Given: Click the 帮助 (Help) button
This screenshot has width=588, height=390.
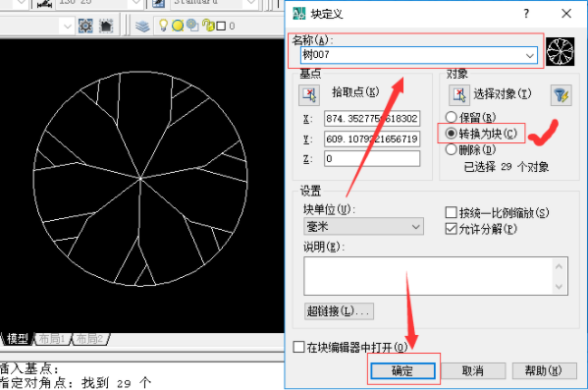Looking at the screenshot, I should [x=544, y=371].
